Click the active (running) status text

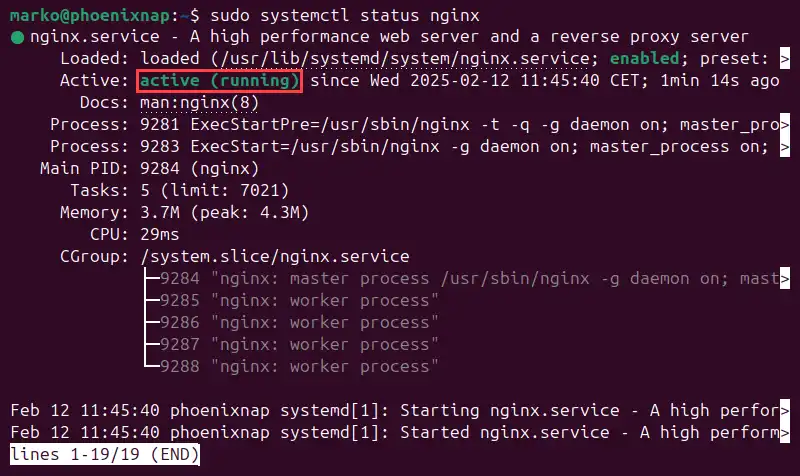(x=219, y=81)
